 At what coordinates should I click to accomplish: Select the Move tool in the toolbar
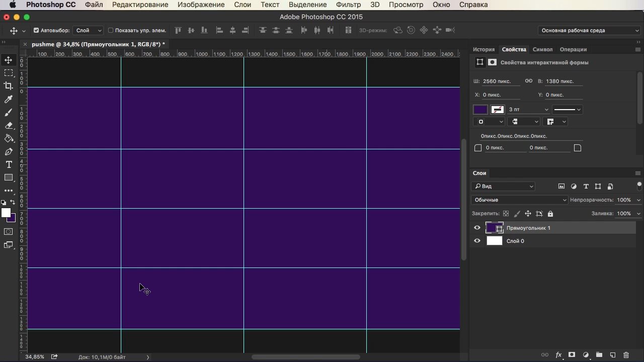point(9,60)
